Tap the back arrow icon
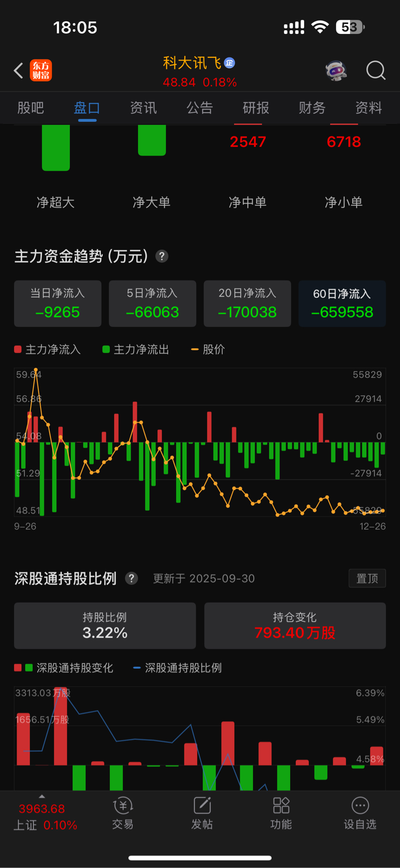 19,70
